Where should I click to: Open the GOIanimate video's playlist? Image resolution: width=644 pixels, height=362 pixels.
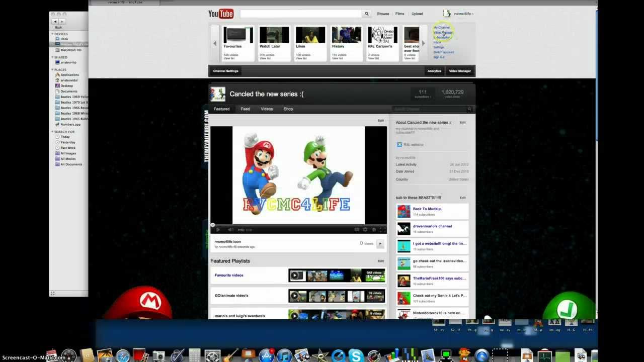point(231,296)
